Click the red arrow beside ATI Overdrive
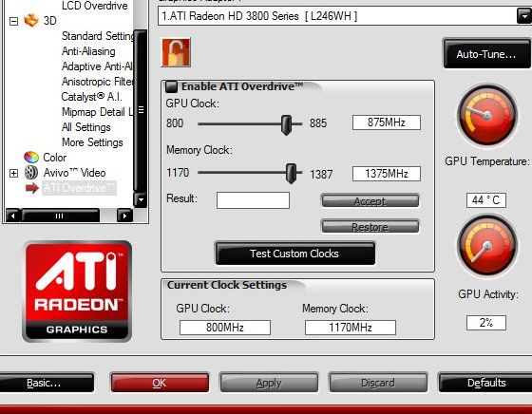 tap(32, 187)
